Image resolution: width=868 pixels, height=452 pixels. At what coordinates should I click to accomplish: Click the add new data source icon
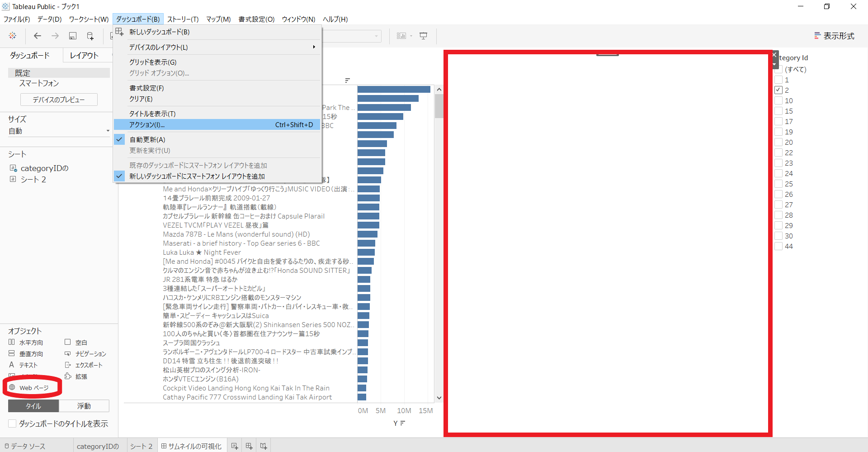tap(90, 36)
